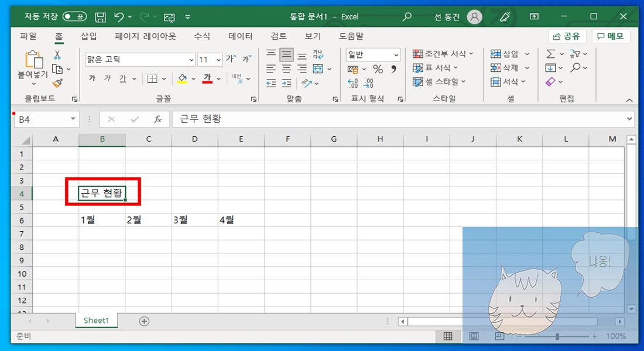
Task: Switch to the 보기 tab
Action: (x=312, y=36)
